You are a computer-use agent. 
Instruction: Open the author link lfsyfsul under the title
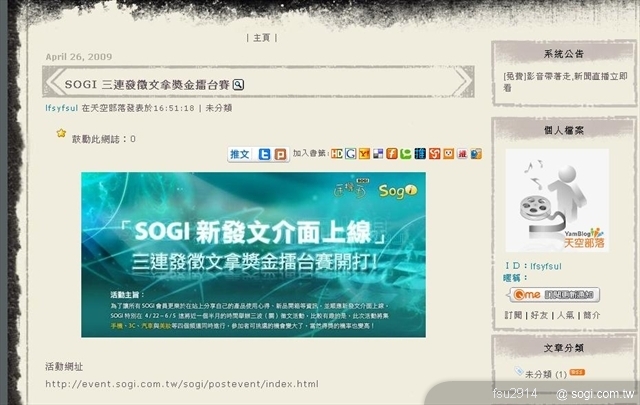(61, 108)
